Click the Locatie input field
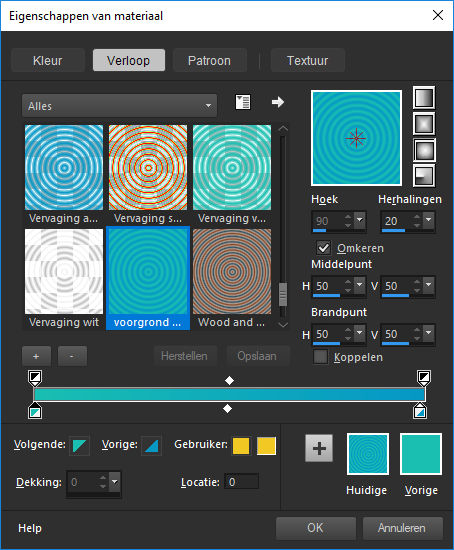Screen dimensions: 454x550 point(241,482)
